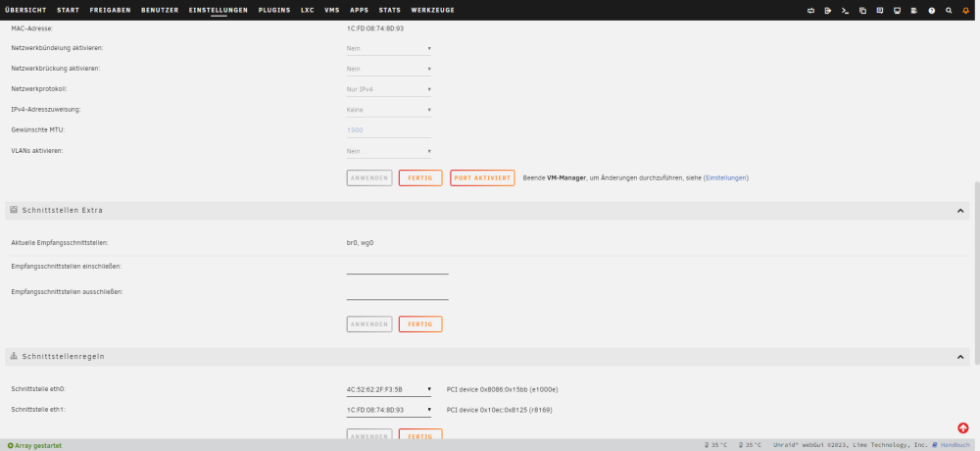Viewport: 980px width, 451px height.
Task: Click the MAC address value 1C:FD:08:74:8D:93 at top
Action: (375, 28)
